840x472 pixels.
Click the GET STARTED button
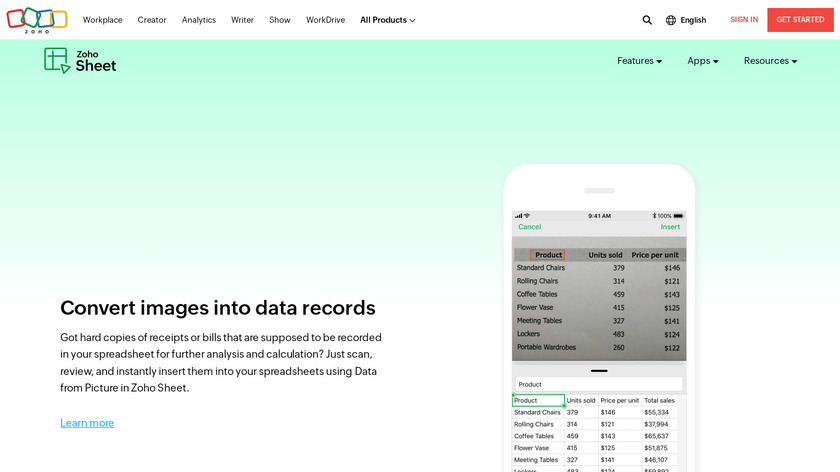point(800,20)
